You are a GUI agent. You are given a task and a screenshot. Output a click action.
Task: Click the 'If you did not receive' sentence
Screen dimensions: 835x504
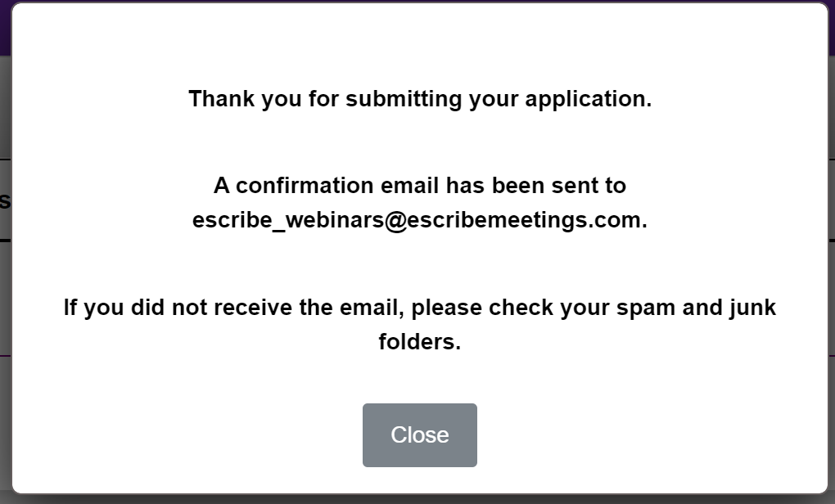[420, 308]
